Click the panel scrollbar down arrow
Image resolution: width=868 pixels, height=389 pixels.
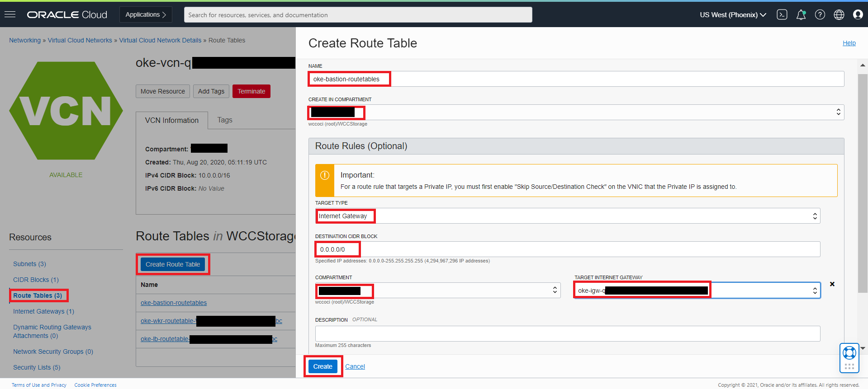point(863,348)
